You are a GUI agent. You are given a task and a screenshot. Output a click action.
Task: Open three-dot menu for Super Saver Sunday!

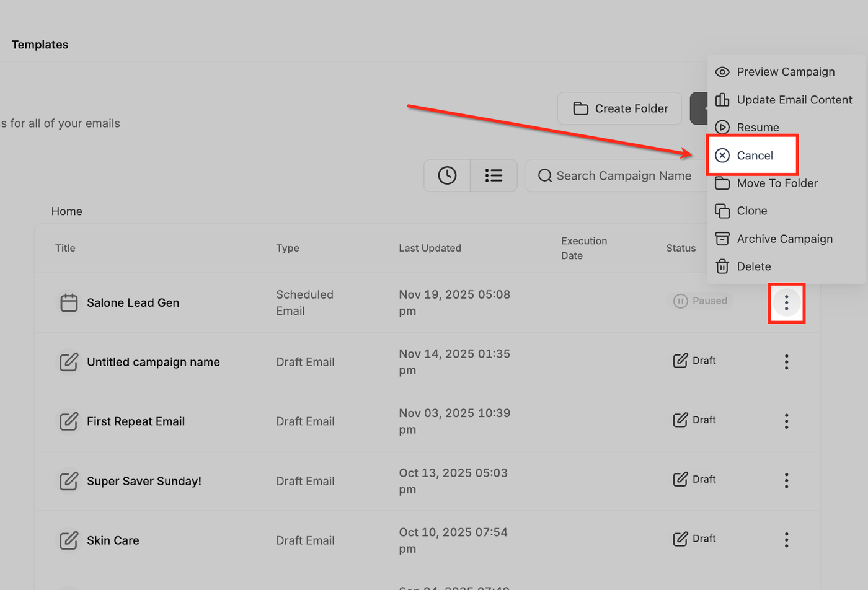coord(786,480)
